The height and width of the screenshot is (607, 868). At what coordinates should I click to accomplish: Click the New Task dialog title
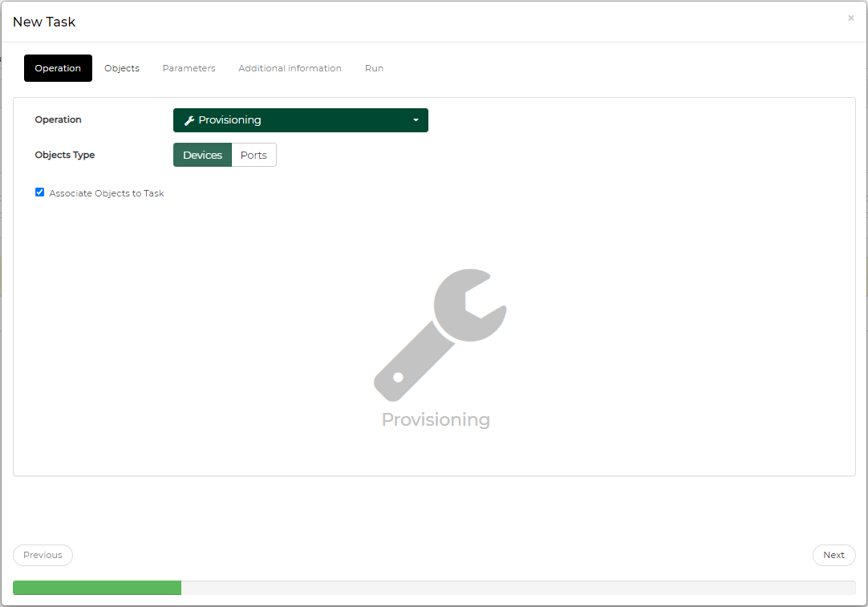point(44,22)
